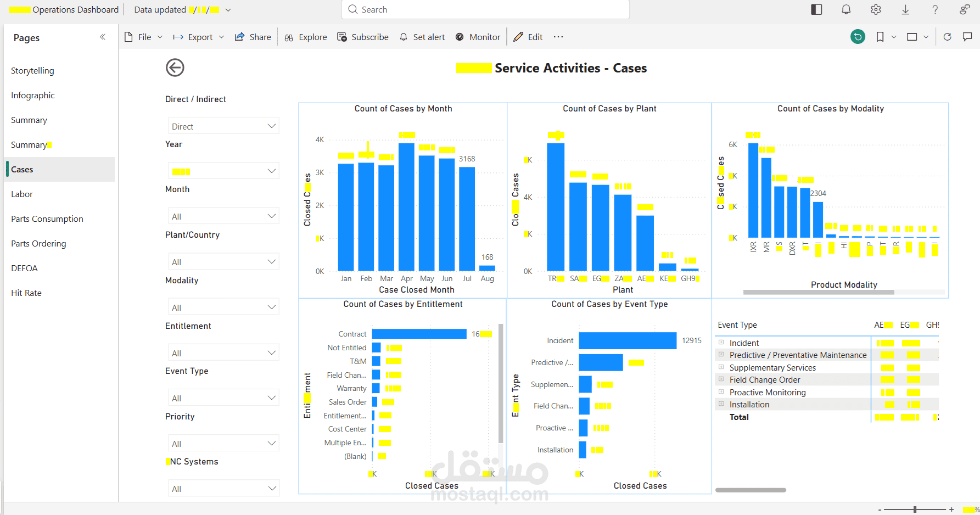Image resolution: width=980 pixels, height=515 pixels.
Task: Click the bookmark icon
Action: [880, 37]
